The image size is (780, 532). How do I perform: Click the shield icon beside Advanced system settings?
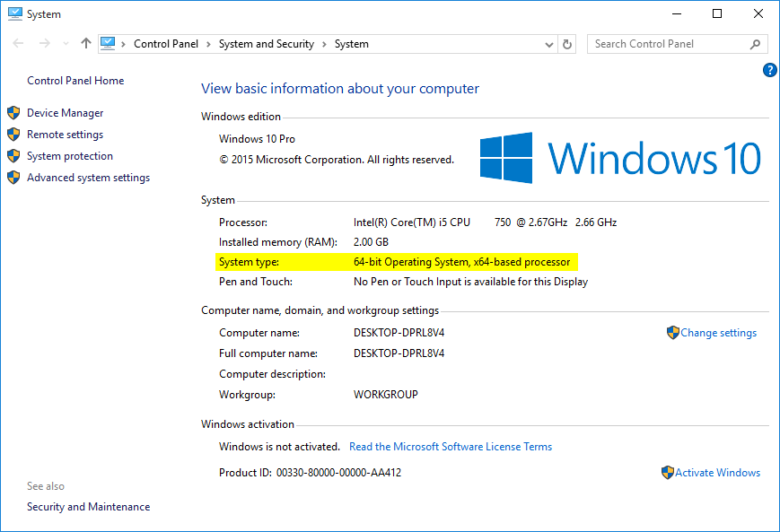13,177
